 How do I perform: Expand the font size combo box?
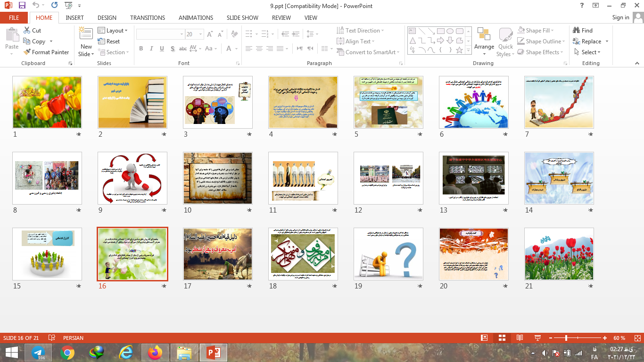point(201,34)
